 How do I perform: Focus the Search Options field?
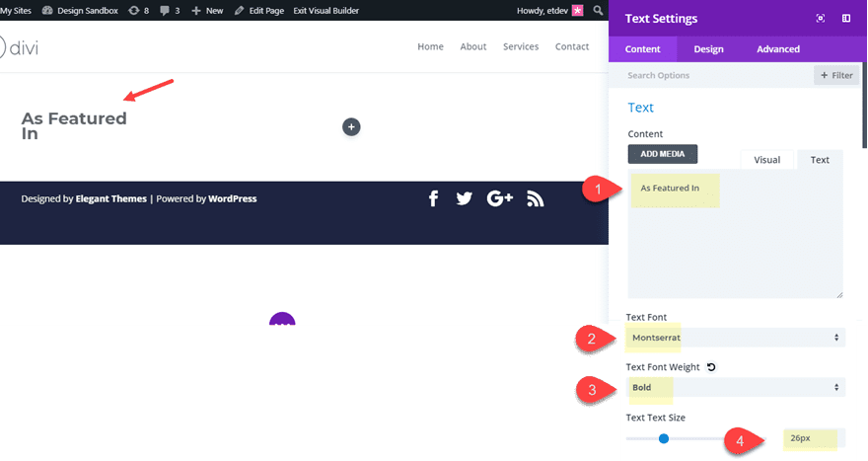tap(711, 75)
